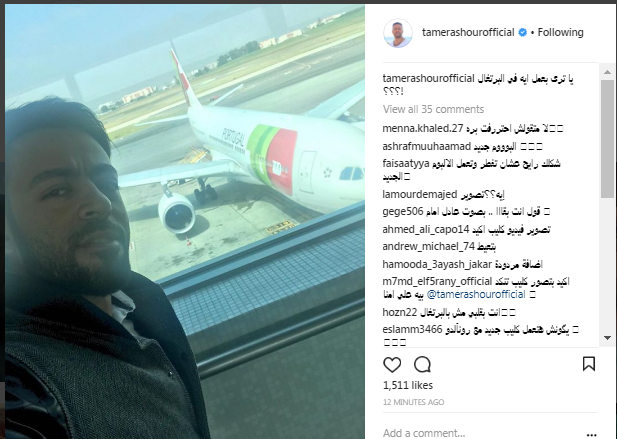
Task: Open tamerashourofficial username in header
Action: [x=468, y=32]
